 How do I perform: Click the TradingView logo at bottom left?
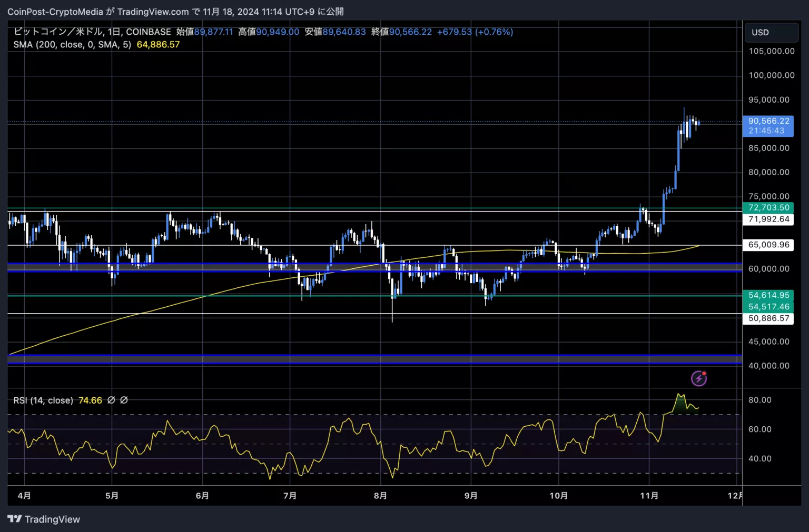point(44,519)
